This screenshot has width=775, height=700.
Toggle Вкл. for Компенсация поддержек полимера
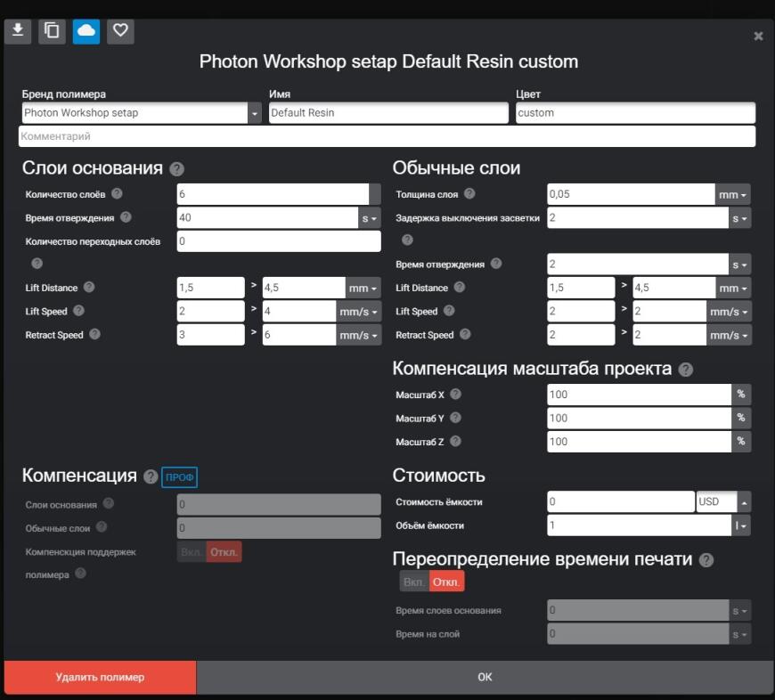192,552
